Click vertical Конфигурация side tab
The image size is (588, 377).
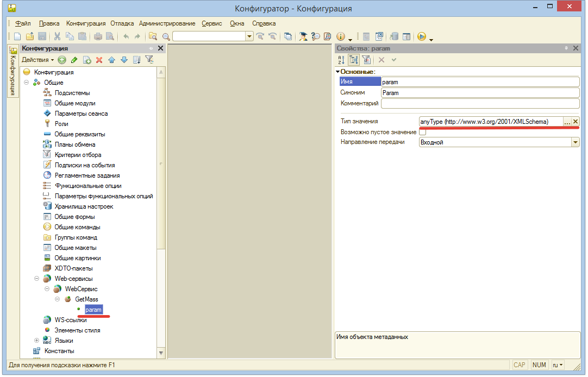[x=12, y=71]
